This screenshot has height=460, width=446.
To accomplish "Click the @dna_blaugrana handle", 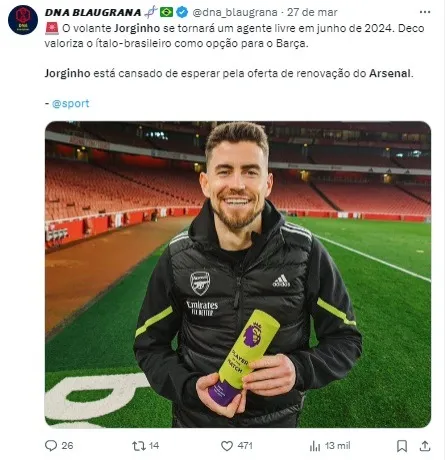I will click(235, 12).
